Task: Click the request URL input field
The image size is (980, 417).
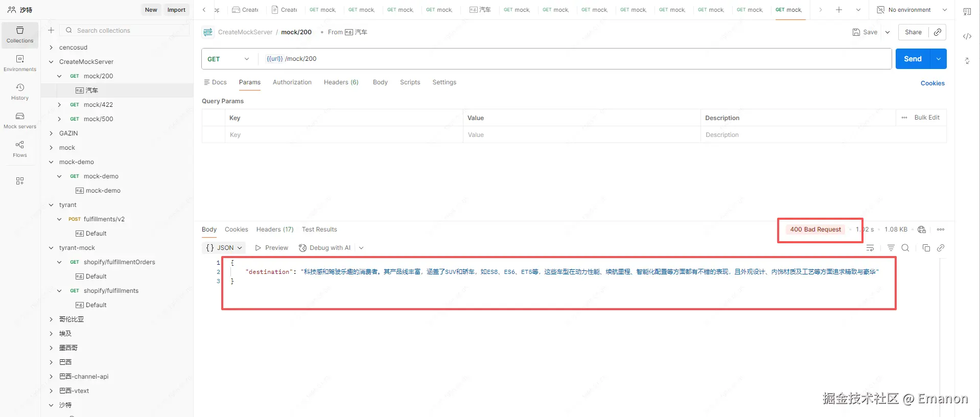Action: pyautogui.click(x=575, y=59)
